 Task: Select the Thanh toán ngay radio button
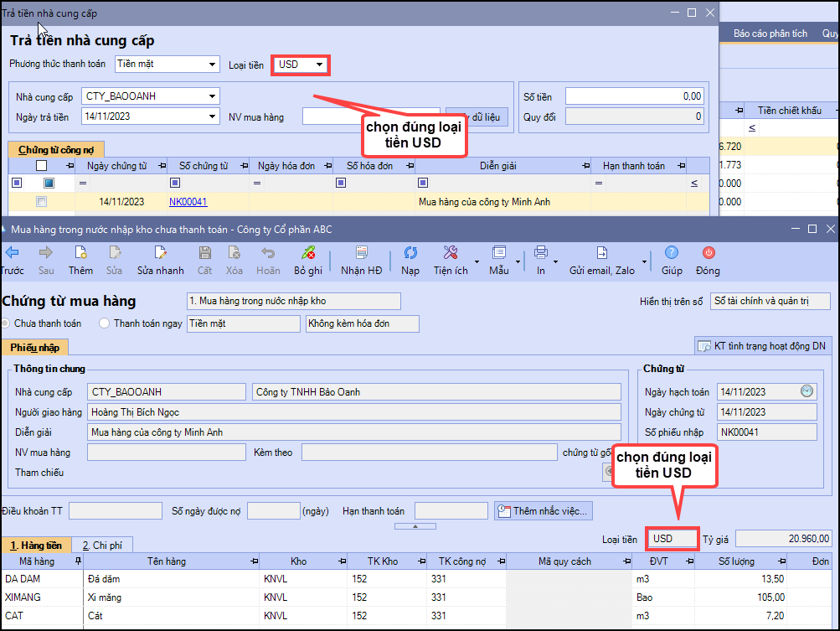tap(105, 323)
